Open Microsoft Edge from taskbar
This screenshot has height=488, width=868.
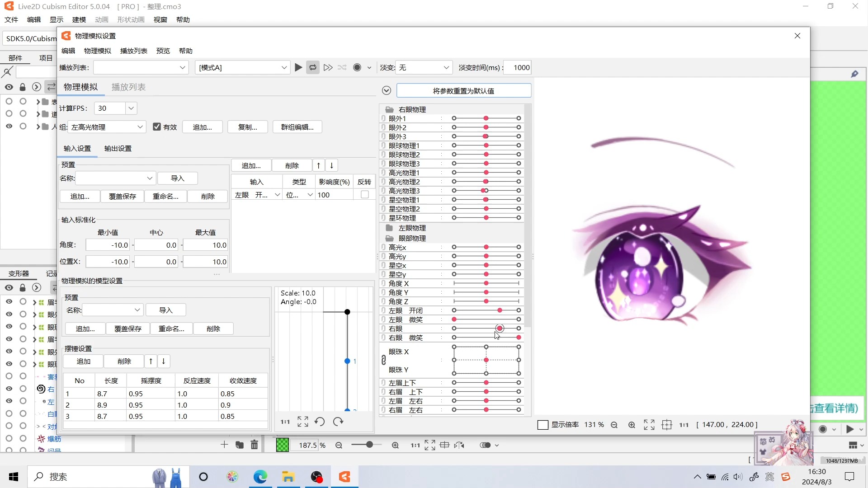(260, 477)
